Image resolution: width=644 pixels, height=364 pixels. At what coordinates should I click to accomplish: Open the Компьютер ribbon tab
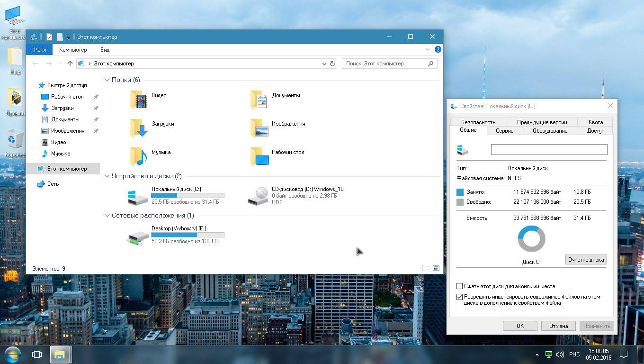point(73,49)
